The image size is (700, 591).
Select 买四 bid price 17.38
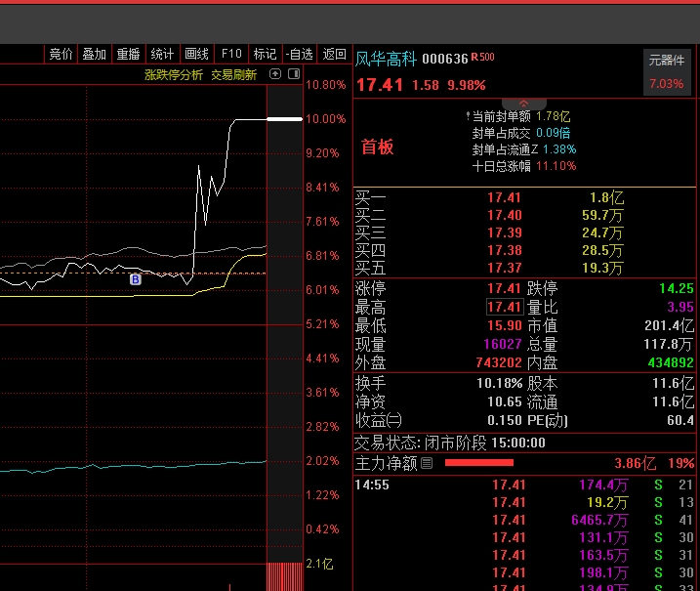pos(505,250)
